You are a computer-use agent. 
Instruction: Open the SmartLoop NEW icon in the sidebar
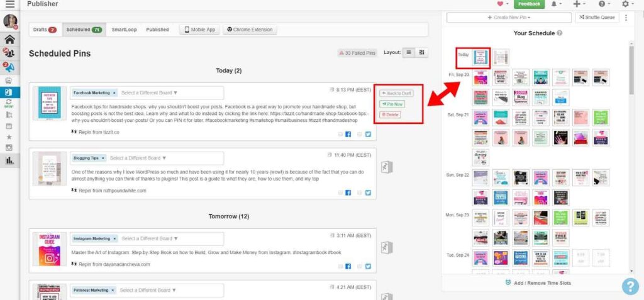pyautogui.click(x=9, y=103)
